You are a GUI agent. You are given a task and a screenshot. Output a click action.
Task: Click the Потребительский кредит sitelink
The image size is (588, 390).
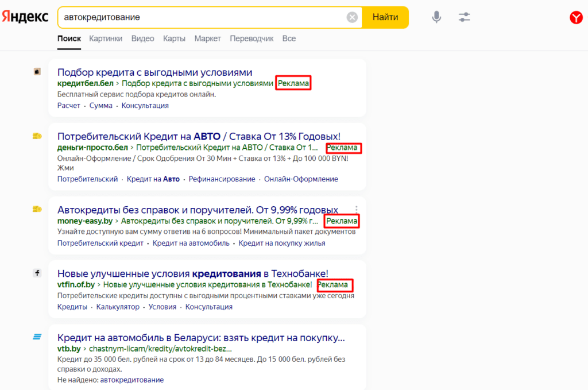coord(100,243)
